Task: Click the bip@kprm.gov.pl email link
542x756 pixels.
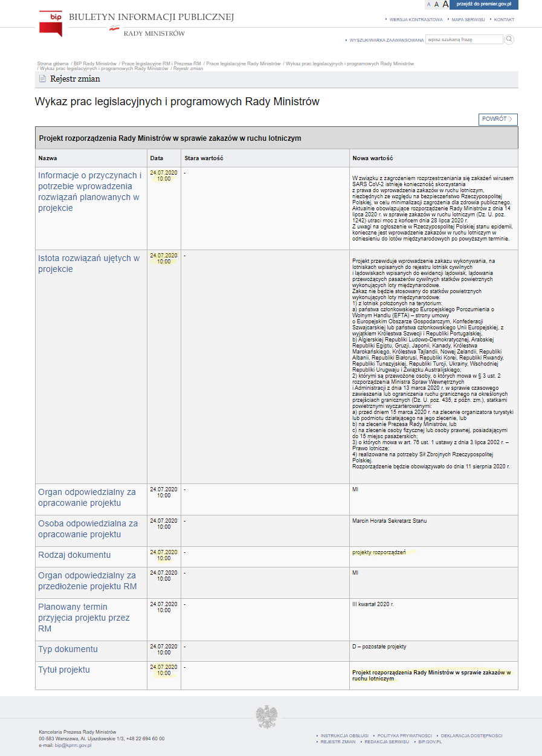Action: (73, 745)
